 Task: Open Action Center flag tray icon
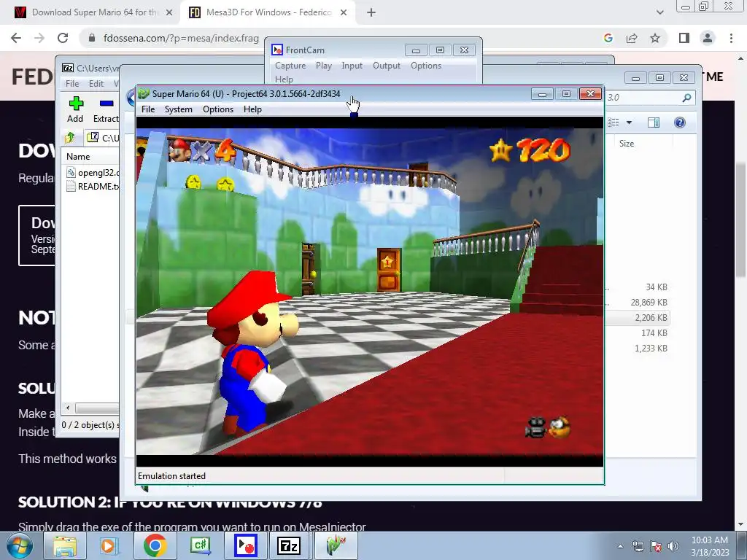click(x=656, y=546)
